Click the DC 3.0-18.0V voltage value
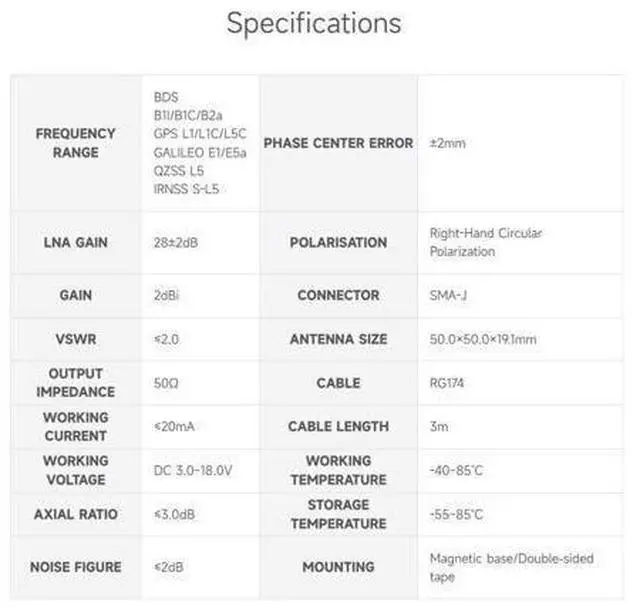640x609 pixels. pos(193,471)
